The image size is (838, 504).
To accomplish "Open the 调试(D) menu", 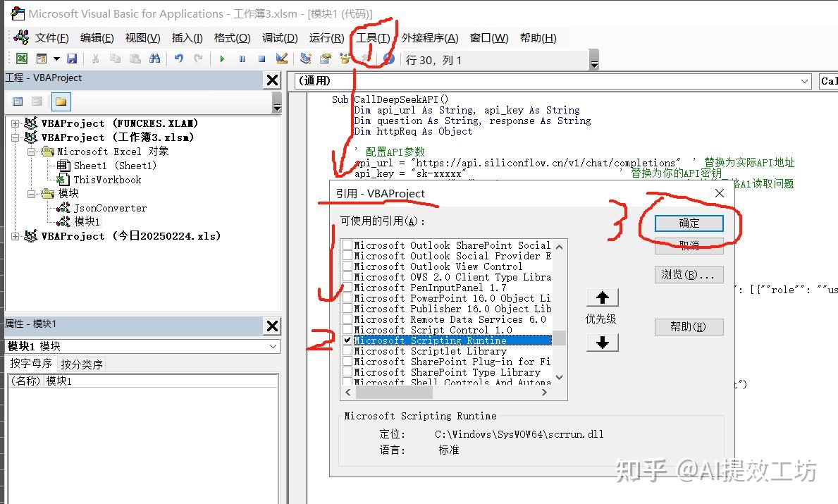I will pos(280,38).
